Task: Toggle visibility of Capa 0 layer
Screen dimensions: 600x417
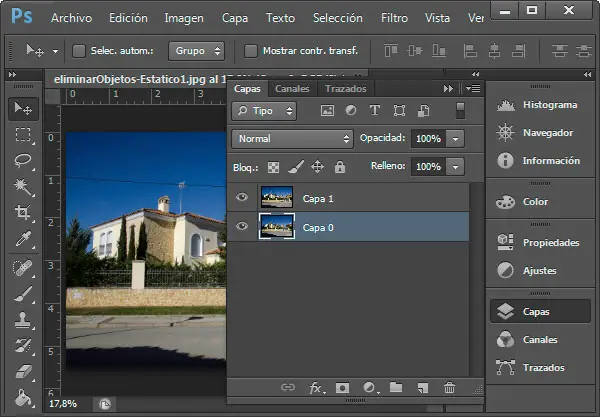Action: pyautogui.click(x=241, y=227)
